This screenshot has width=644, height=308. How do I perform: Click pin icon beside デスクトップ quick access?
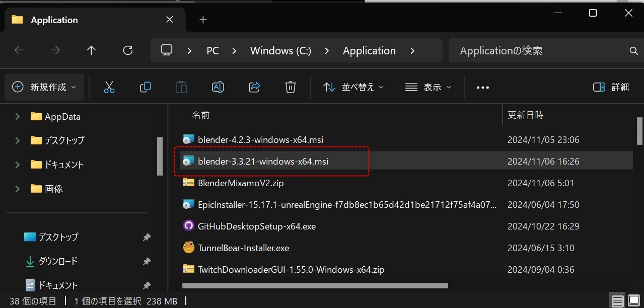coord(147,237)
